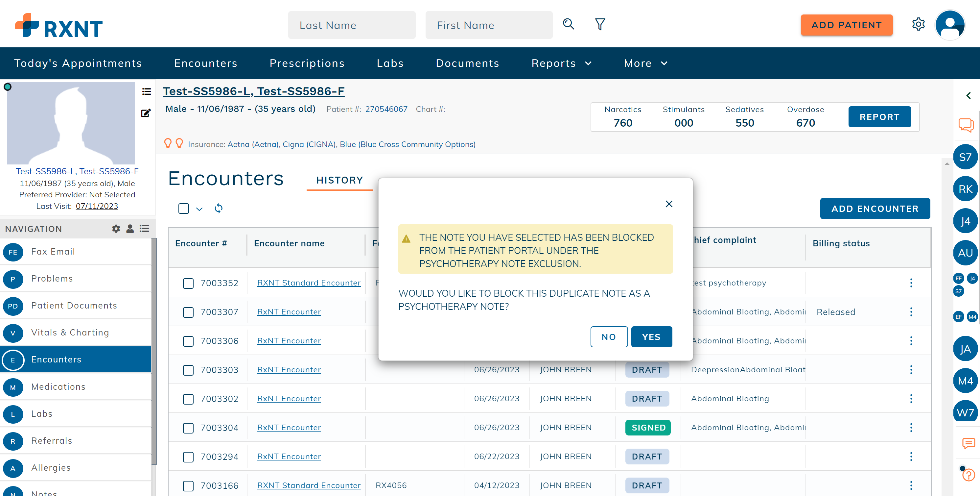980x496 pixels.
Task: Open the AU user avatar
Action: click(x=965, y=253)
